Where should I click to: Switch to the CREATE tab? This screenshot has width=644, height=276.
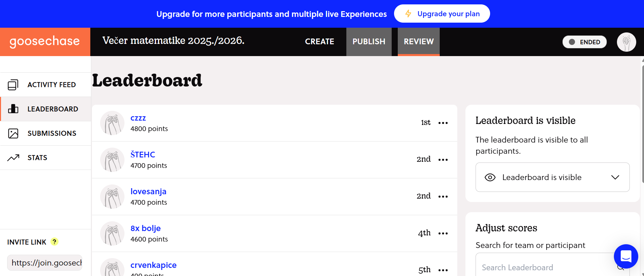[x=319, y=42]
